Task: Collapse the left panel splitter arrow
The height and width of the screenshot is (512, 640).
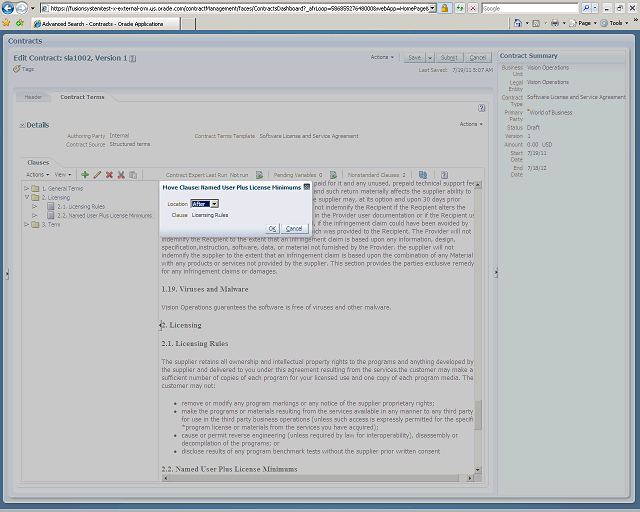Action: (x=7, y=274)
